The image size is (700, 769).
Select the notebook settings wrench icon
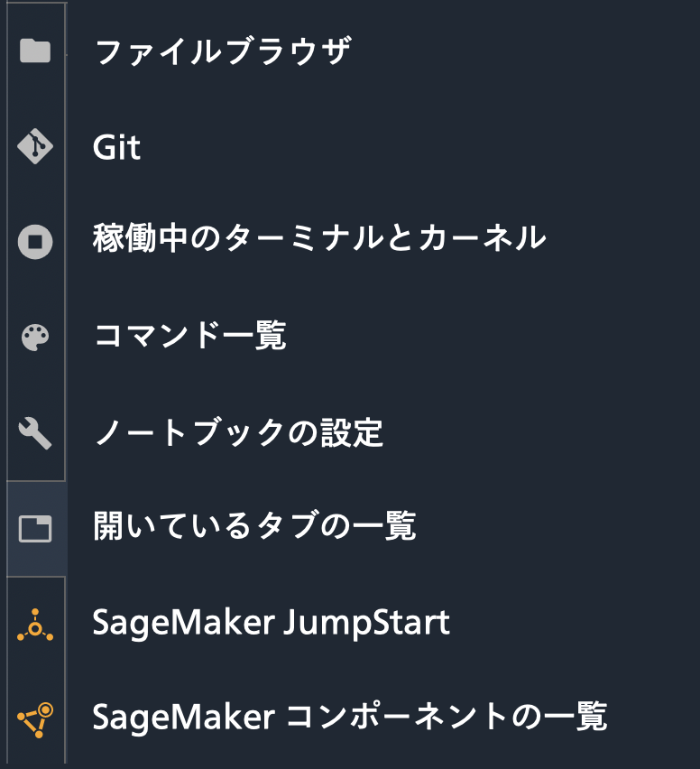pyautogui.click(x=36, y=432)
